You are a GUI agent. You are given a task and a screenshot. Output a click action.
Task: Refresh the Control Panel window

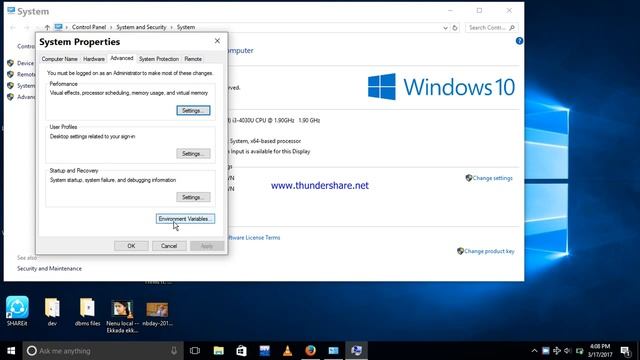coord(455,28)
